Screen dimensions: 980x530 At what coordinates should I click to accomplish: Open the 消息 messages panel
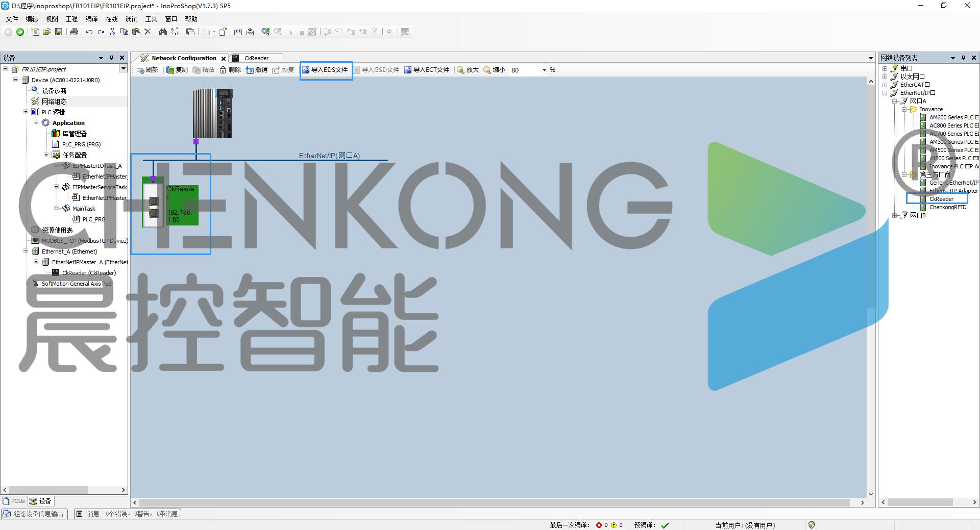tap(128, 514)
